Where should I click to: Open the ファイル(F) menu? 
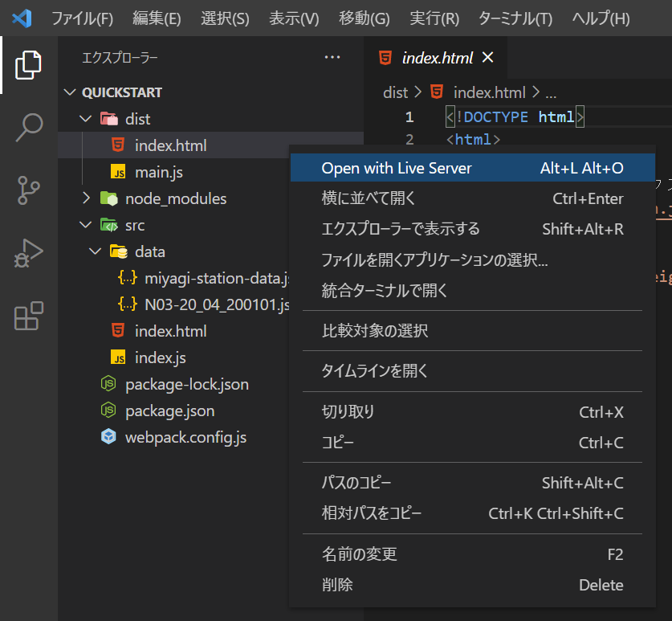(x=83, y=18)
